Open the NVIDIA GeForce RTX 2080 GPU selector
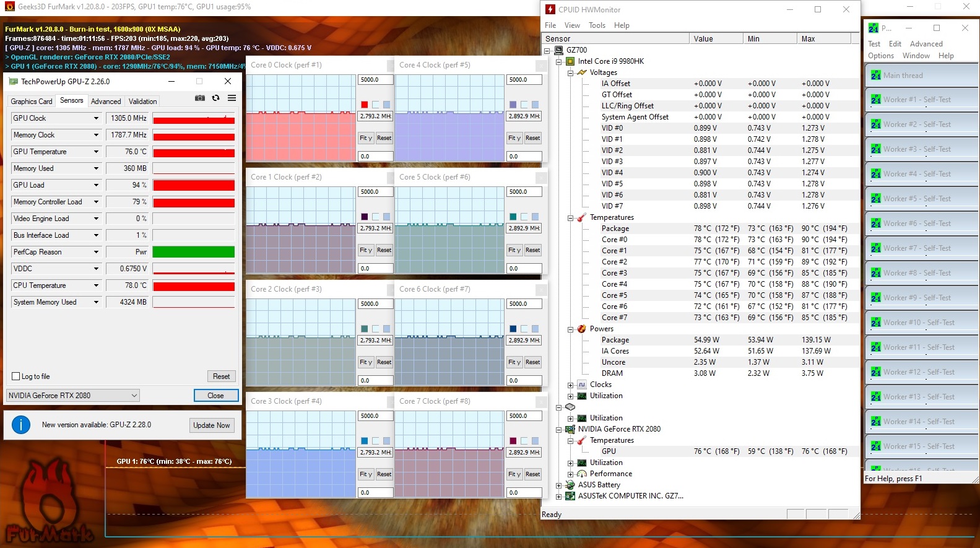Viewport: 980px width, 548px height. (x=73, y=396)
